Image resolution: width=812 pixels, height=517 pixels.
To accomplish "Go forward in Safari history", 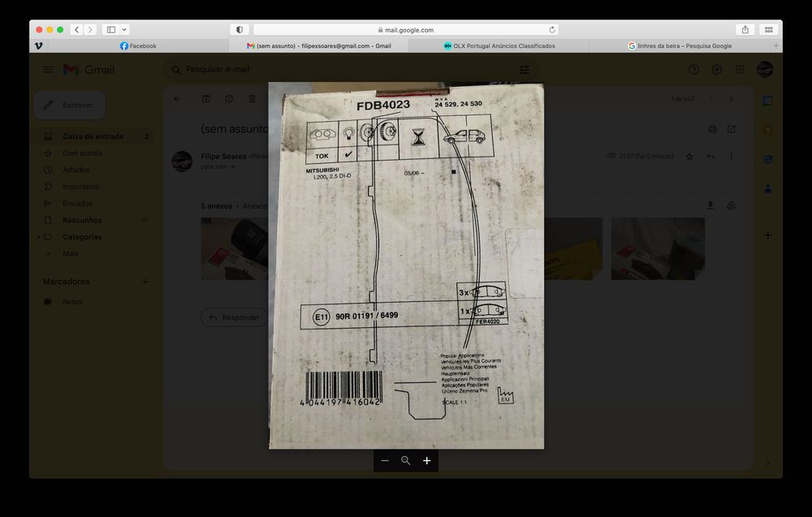I will [90, 29].
